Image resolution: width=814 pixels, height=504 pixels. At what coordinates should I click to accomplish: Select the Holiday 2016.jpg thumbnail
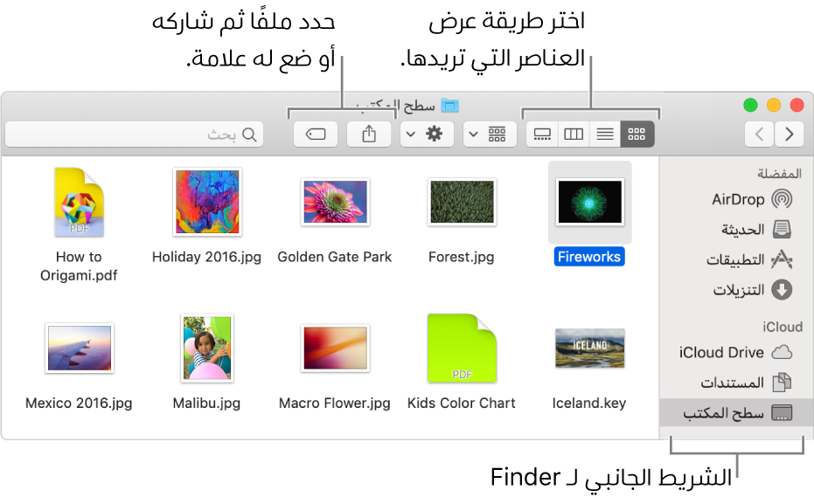(207, 202)
